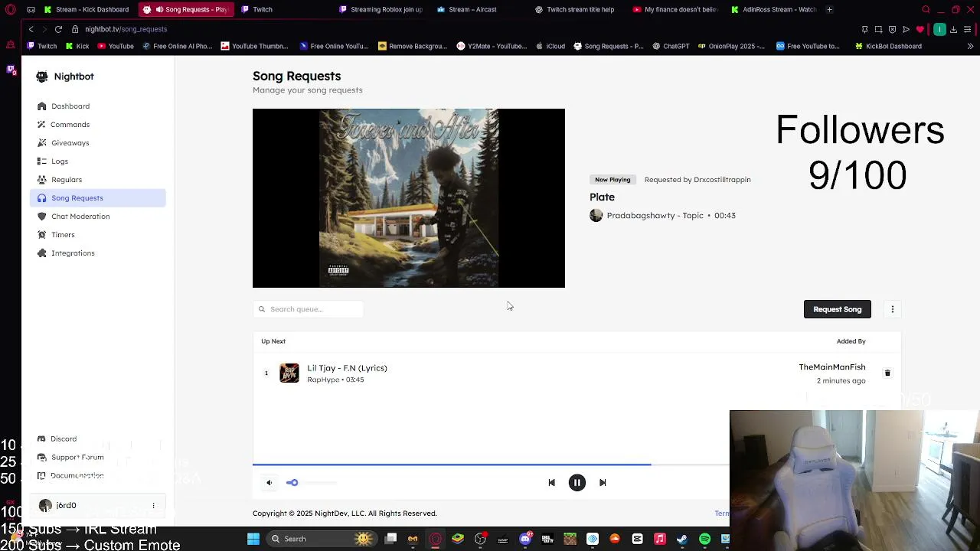Screen dimensions: 980x551
Task: Pause the current song
Action: click(577, 483)
